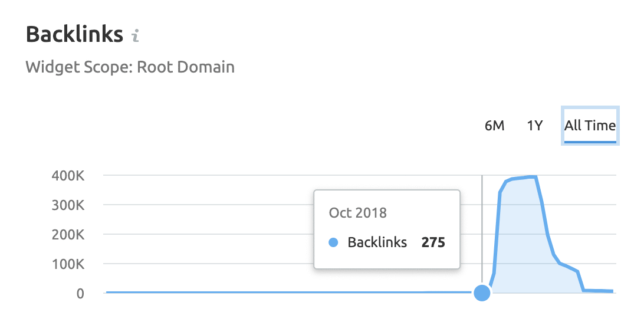The height and width of the screenshot is (312, 644).
Task: Click the blue legend dot in tooltip
Action: pyautogui.click(x=333, y=242)
